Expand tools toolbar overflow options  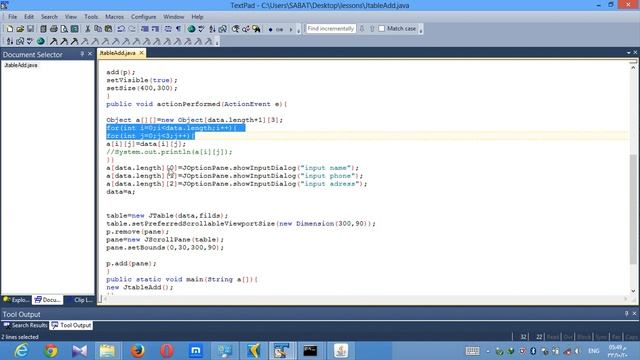coord(217,42)
